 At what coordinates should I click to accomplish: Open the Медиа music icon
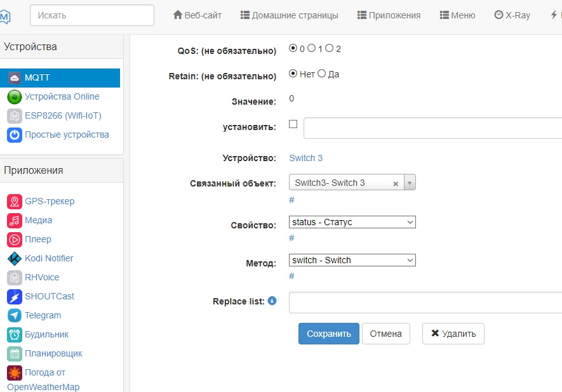click(15, 221)
